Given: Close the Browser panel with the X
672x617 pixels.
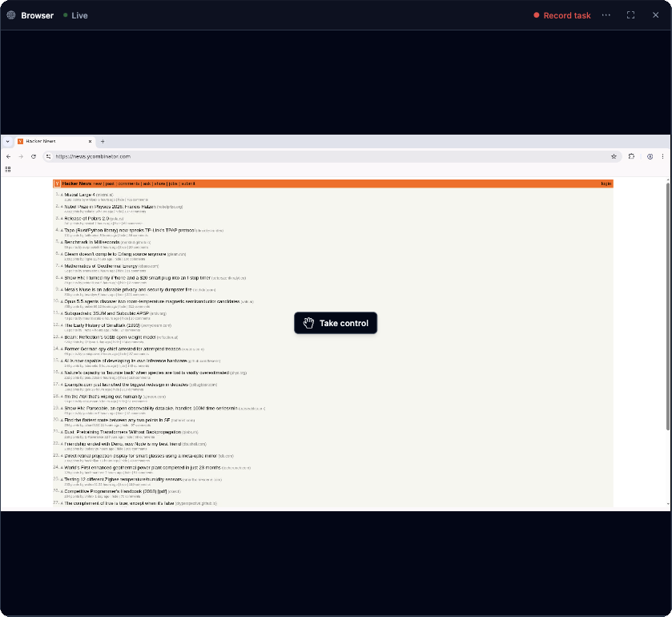Looking at the screenshot, I should coord(655,15).
